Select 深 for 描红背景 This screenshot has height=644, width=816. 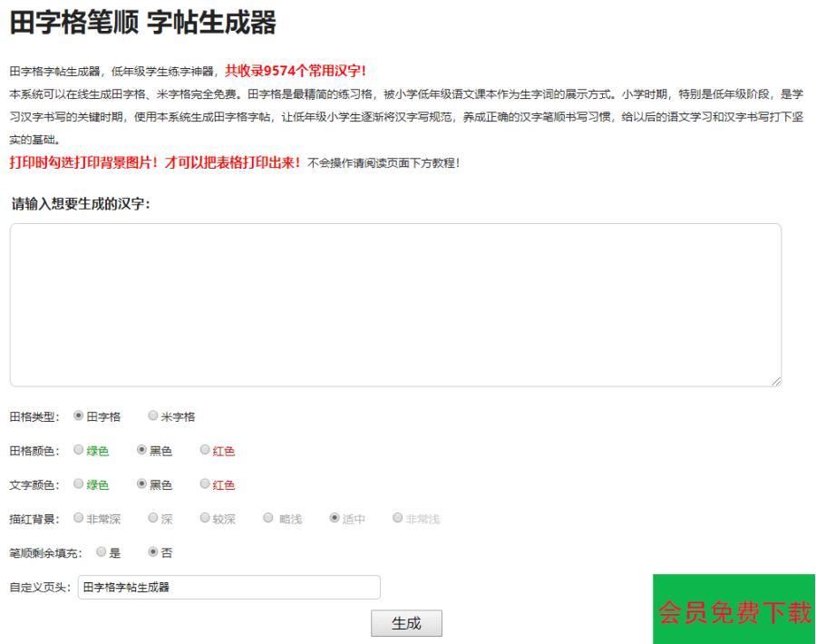point(152,518)
